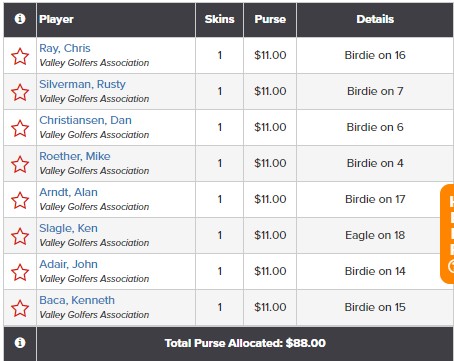This screenshot has width=454, height=361.
Task: Mark Roether, Mike with the star
Action: click(20, 164)
